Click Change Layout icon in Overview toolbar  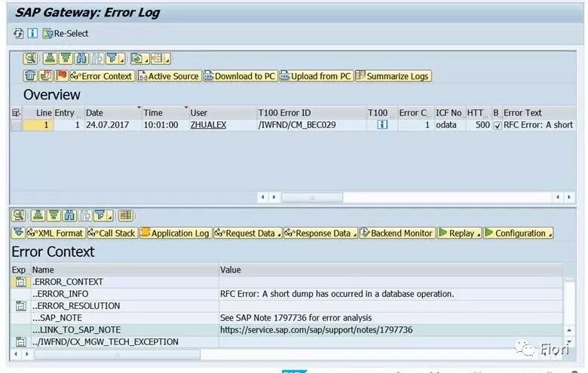point(157,59)
